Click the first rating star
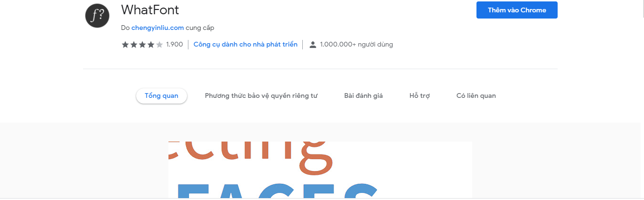This screenshot has height=200, width=644. tap(125, 45)
